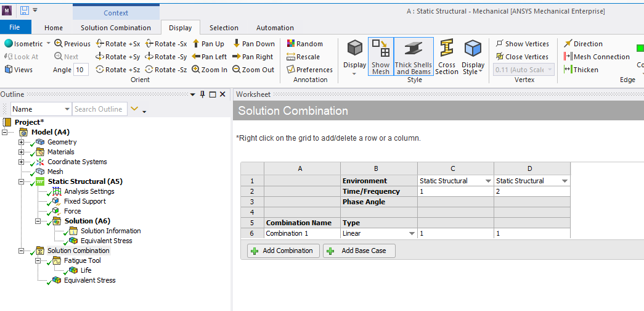This screenshot has width=644, height=311.
Task: Toggle Show Vertices
Action: pos(523,44)
